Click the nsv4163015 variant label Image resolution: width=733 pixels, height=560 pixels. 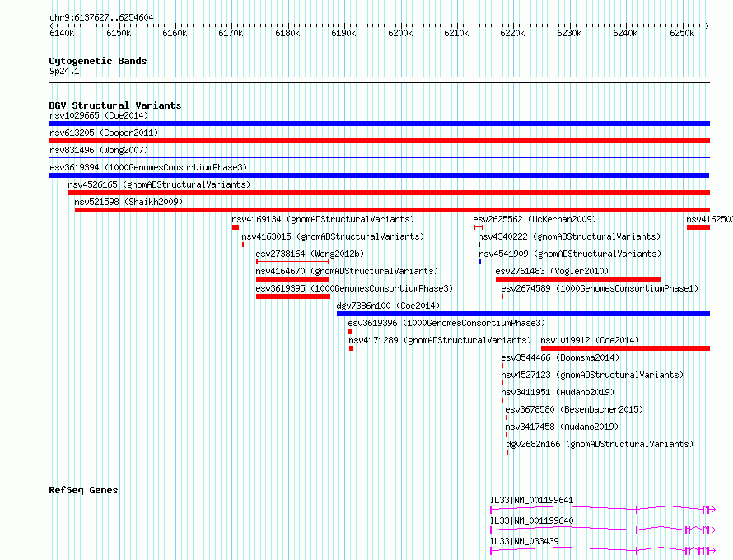[x=333, y=236]
